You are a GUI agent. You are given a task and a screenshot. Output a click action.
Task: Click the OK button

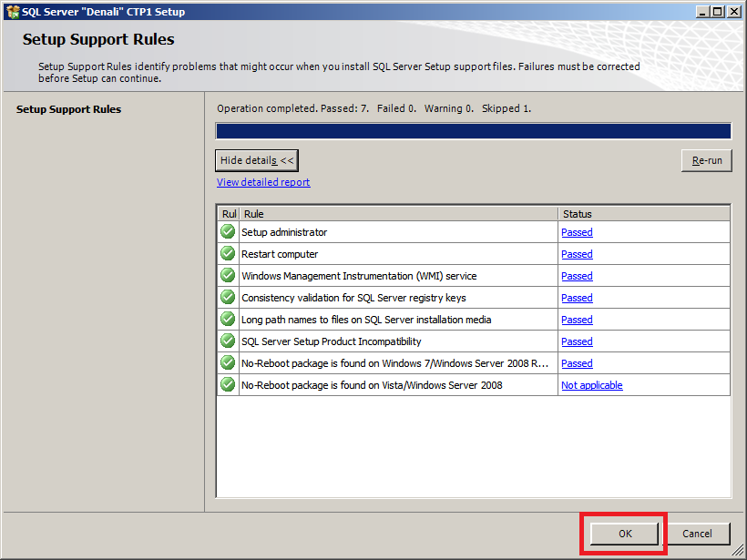click(624, 534)
